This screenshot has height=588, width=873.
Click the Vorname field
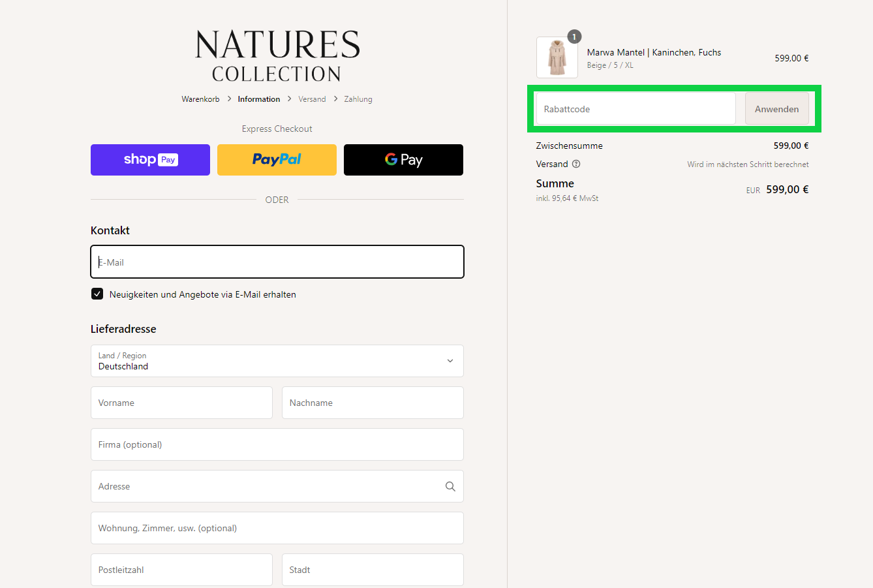point(181,403)
